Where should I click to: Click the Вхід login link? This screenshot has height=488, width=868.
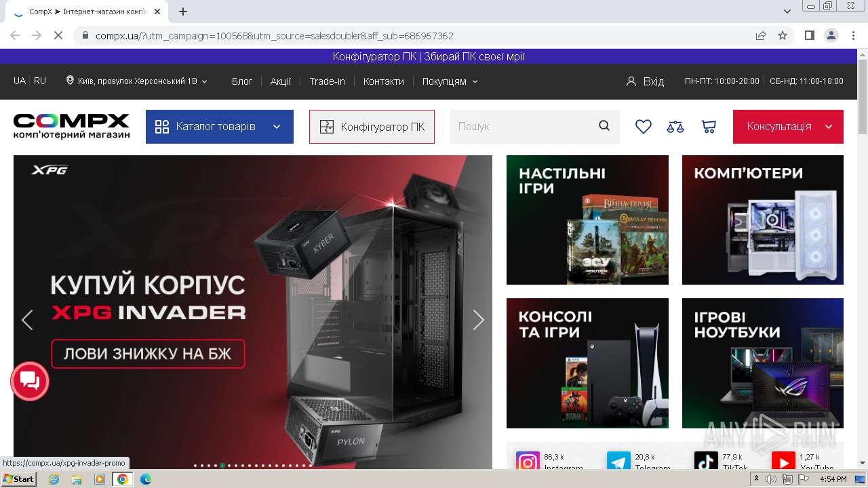[x=654, y=81]
